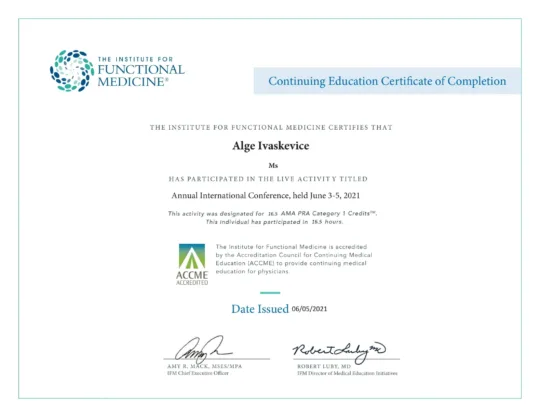Screen dimensions: 540x417
Task: Click 'Annual International Conference, held June 3-5, 2021'
Action: coord(266,196)
